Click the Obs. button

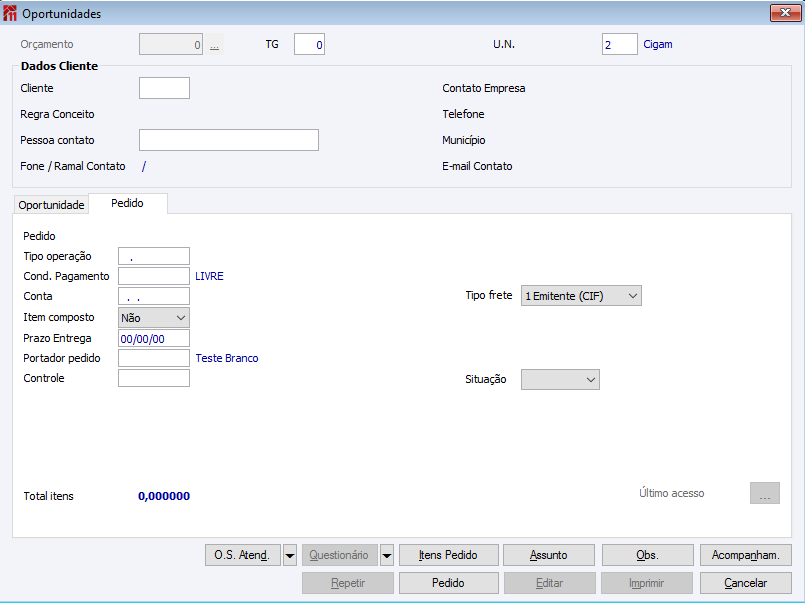coord(647,555)
